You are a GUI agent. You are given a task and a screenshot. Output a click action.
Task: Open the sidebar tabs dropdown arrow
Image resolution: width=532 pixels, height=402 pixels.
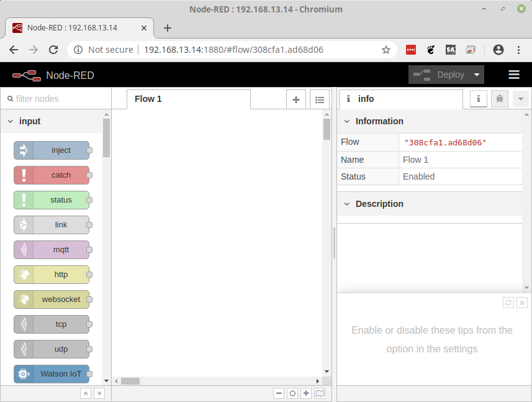[x=521, y=99]
